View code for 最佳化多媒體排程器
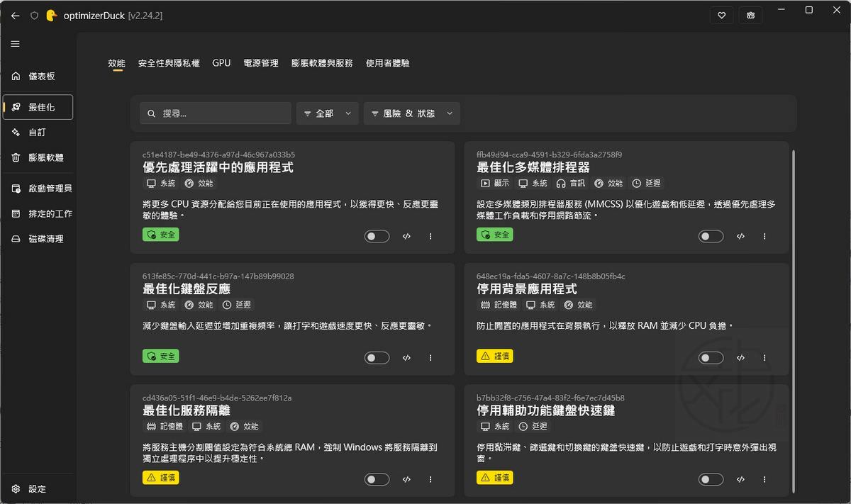The width and height of the screenshot is (851, 504). point(740,237)
